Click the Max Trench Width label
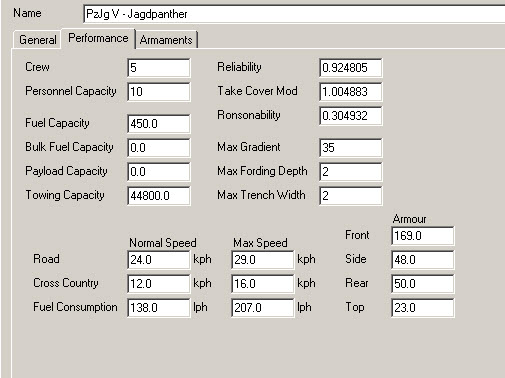The height and width of the screenshot is (378, 505). point(261,195)
